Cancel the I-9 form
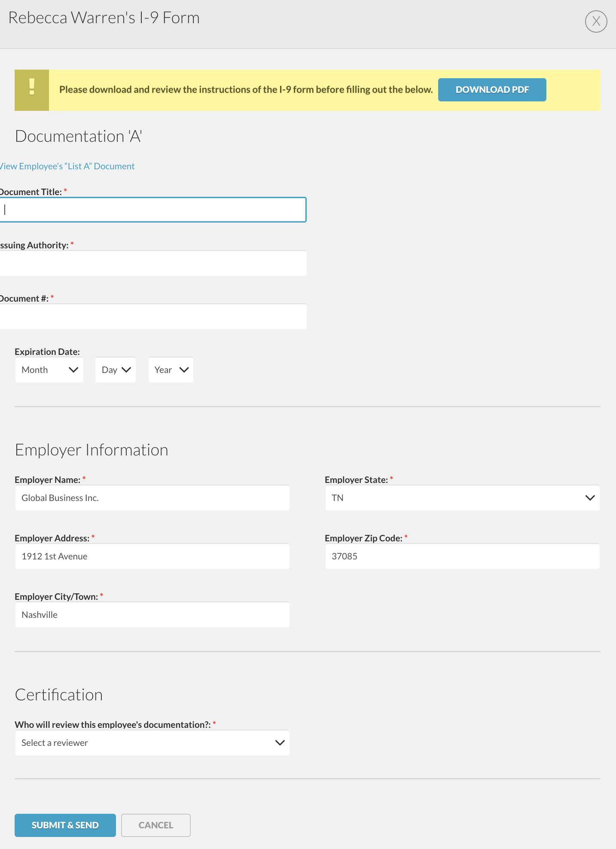Screen dimensions: 616x849 (156, 825)
